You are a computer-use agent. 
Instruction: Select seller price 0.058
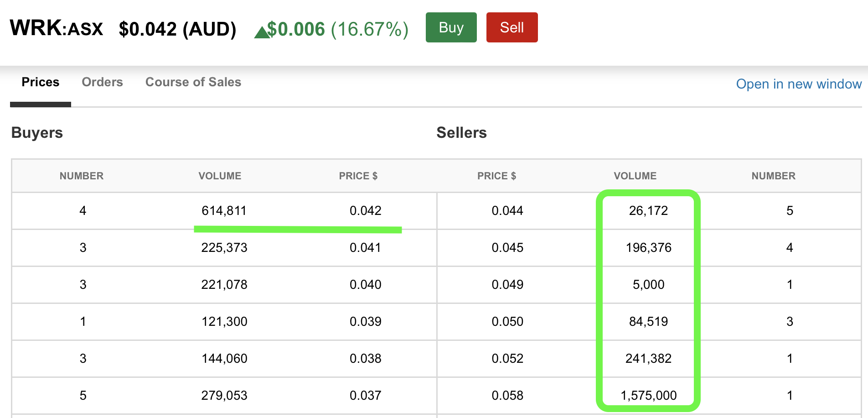coord(507,396)
